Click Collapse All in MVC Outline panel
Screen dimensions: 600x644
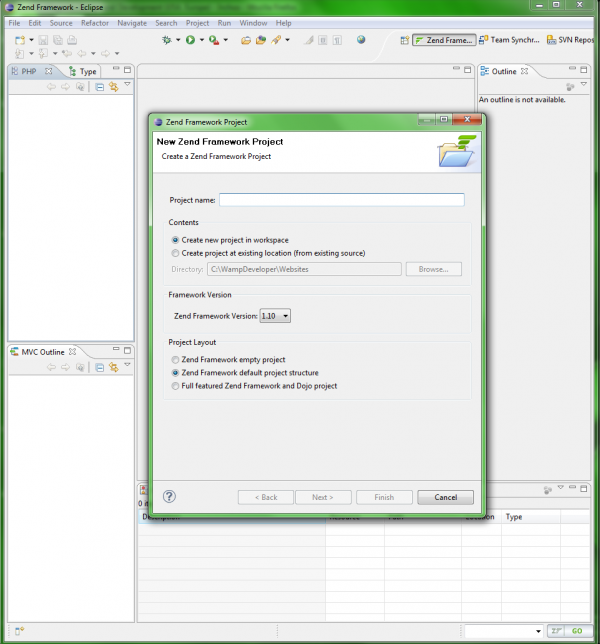99,367
